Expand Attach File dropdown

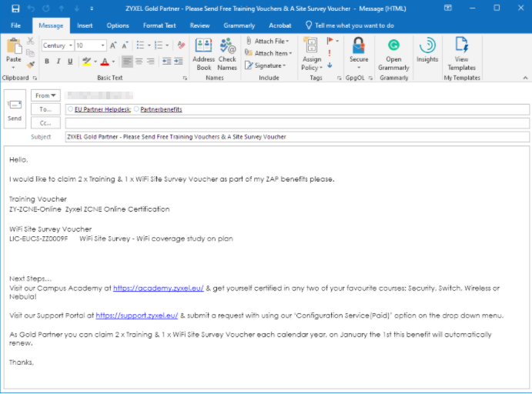pos(287,41)
